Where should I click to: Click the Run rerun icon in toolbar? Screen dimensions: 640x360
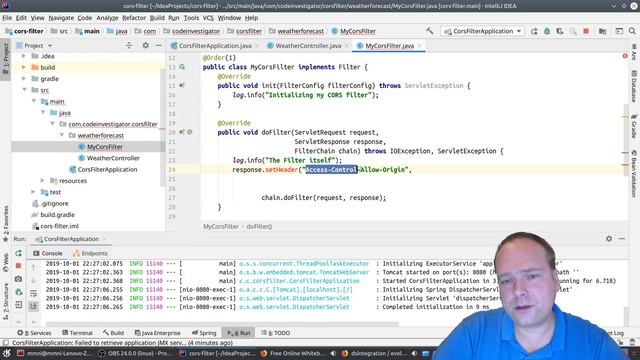click(534, 31)
